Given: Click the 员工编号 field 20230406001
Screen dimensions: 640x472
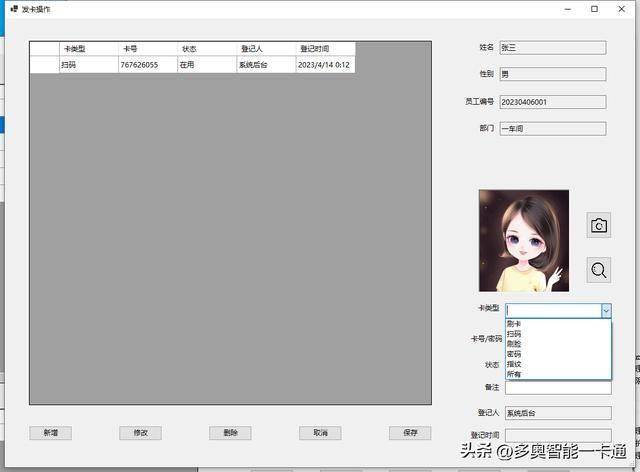Looking at the screenshot, I should click(553, 102).
